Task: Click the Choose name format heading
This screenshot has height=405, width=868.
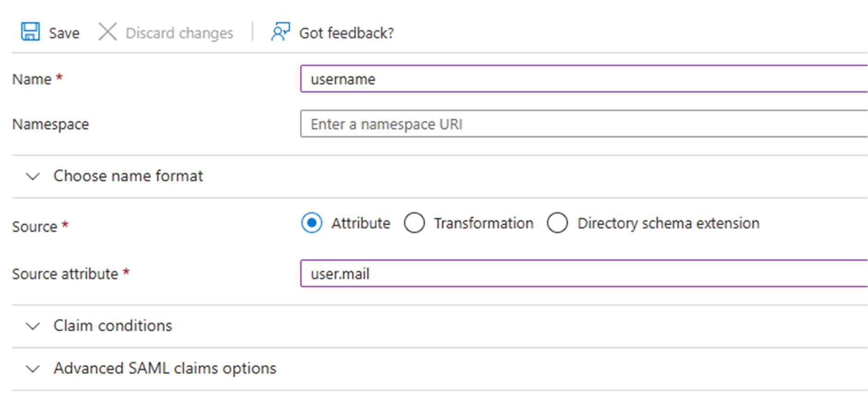Action: (128, 176)
